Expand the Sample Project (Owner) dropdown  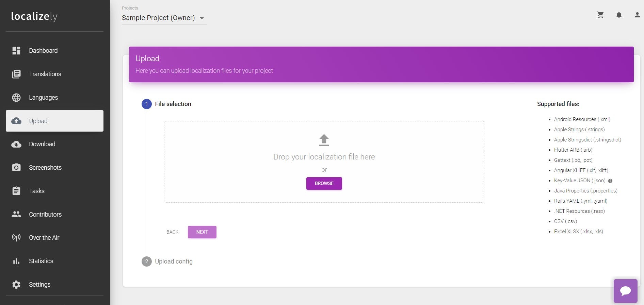[x=164, y=18]
